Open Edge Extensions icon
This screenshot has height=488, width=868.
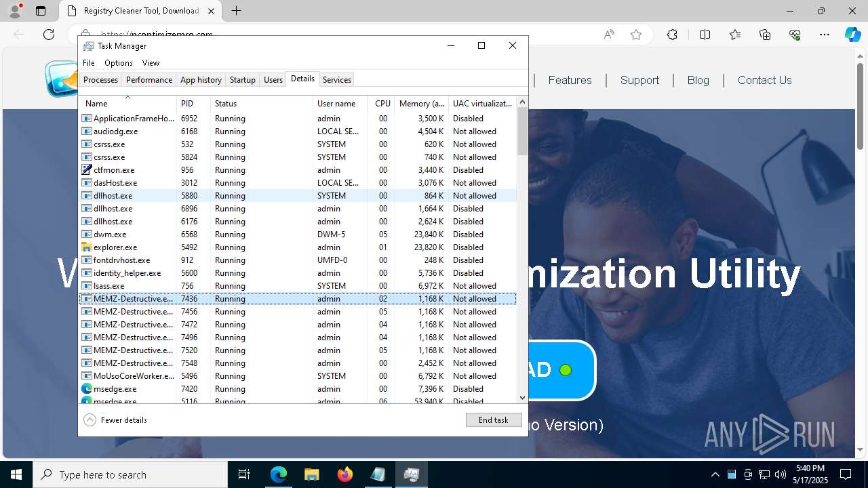coord(672,35)
